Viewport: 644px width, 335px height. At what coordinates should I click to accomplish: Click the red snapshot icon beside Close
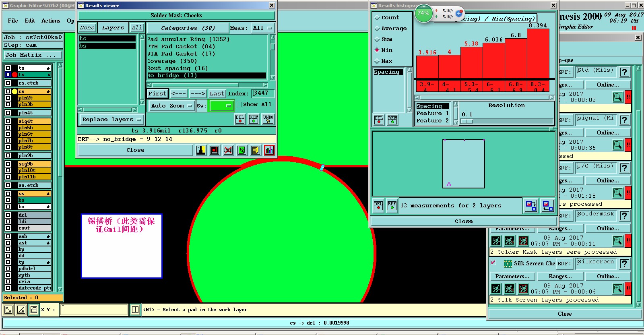215,150
